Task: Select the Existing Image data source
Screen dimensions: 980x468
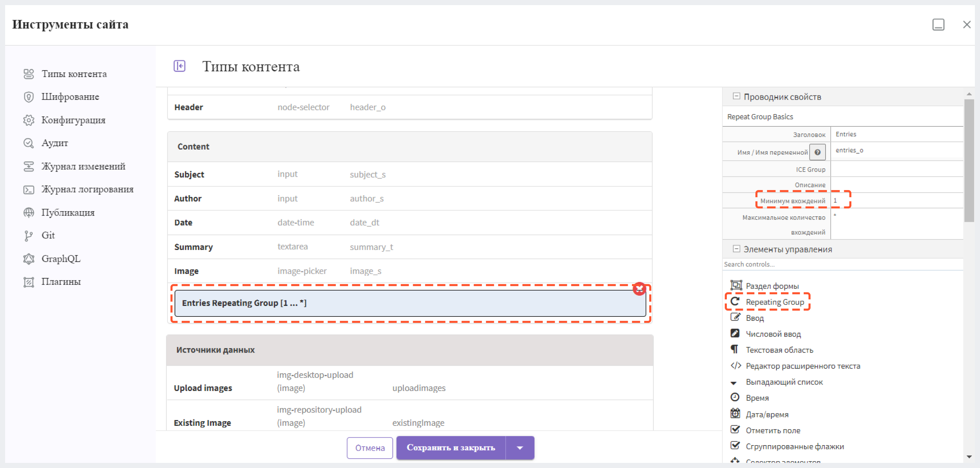Action: coord(410,416)
